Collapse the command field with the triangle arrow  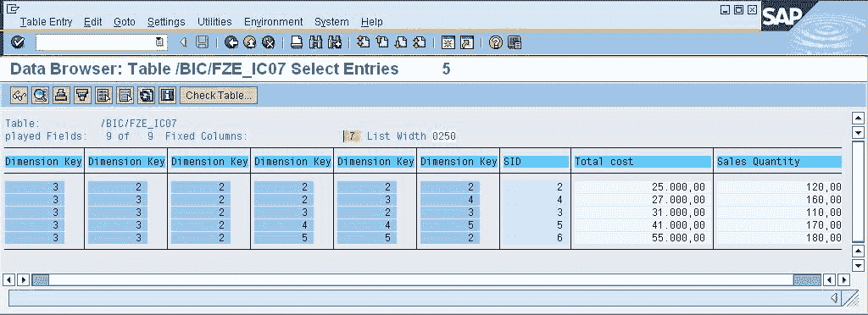pyautogui.click(x=183, y=42)
